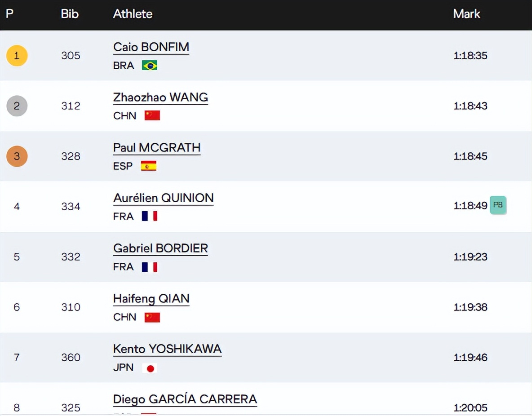
Task: Open Gabriel BORDIER athlete link
Action: (160, 248)
